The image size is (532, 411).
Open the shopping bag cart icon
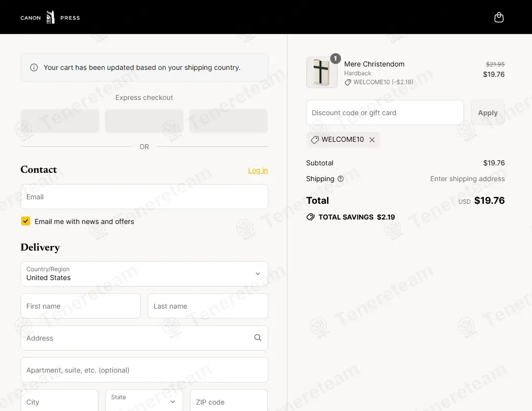click(x=499, y=18)
